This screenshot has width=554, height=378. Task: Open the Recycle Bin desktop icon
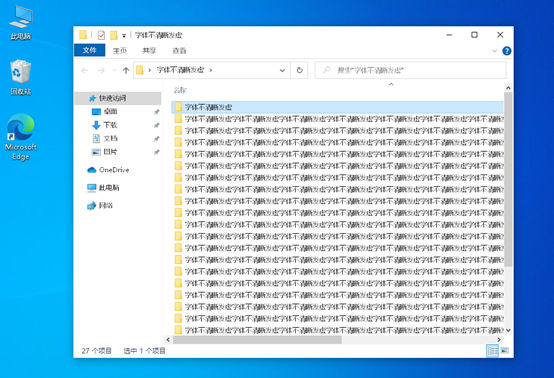click(x=20, y=77)
